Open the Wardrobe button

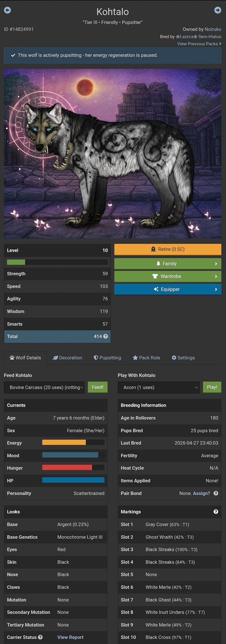point(168,276)
